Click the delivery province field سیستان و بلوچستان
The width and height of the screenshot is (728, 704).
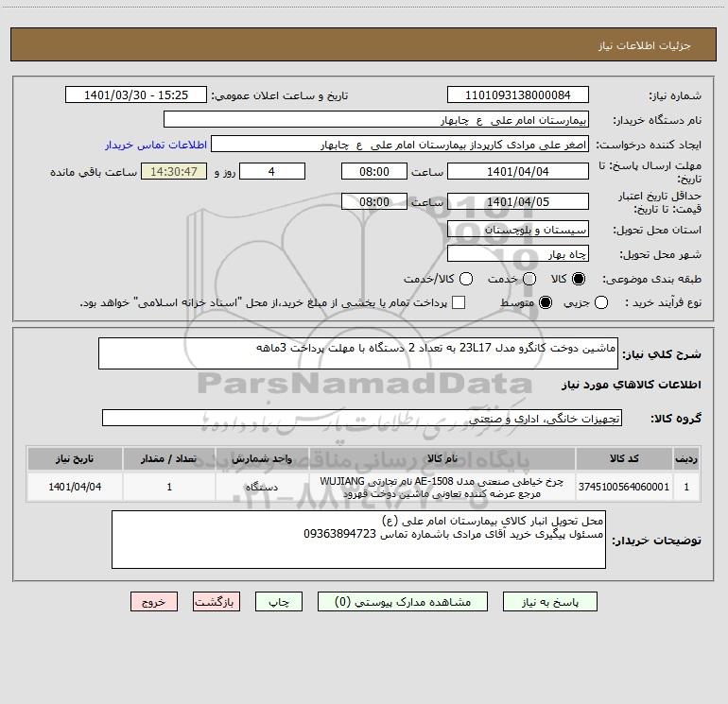pos(518,229)
